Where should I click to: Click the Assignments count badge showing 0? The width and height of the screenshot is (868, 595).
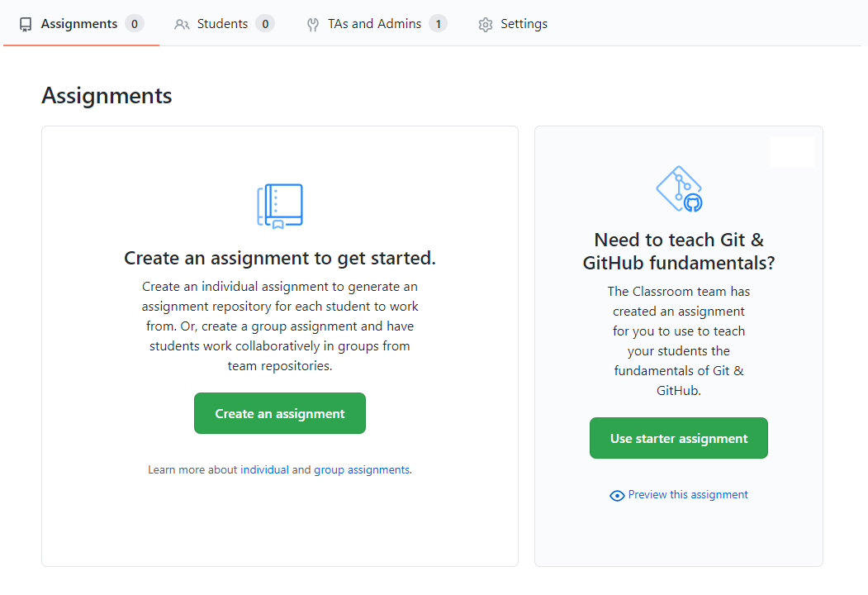pos(135,24)
